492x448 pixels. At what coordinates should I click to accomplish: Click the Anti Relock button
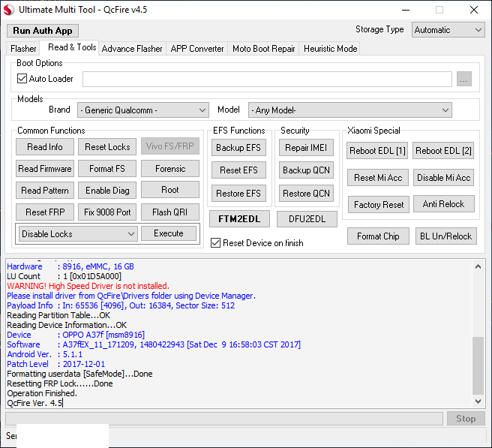point(444,204)
